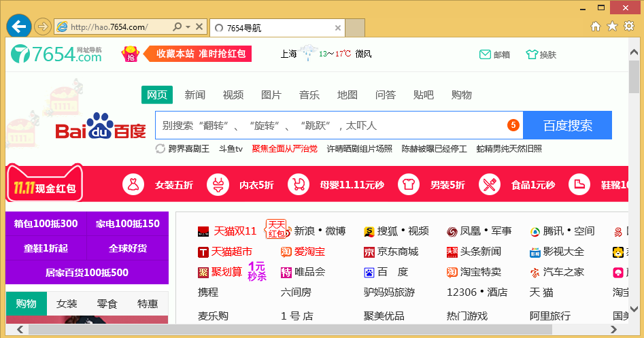
Task: Click the 母婴11.11元秒 stroller icon
Action: pyautogui.click(x=299, y=185)
